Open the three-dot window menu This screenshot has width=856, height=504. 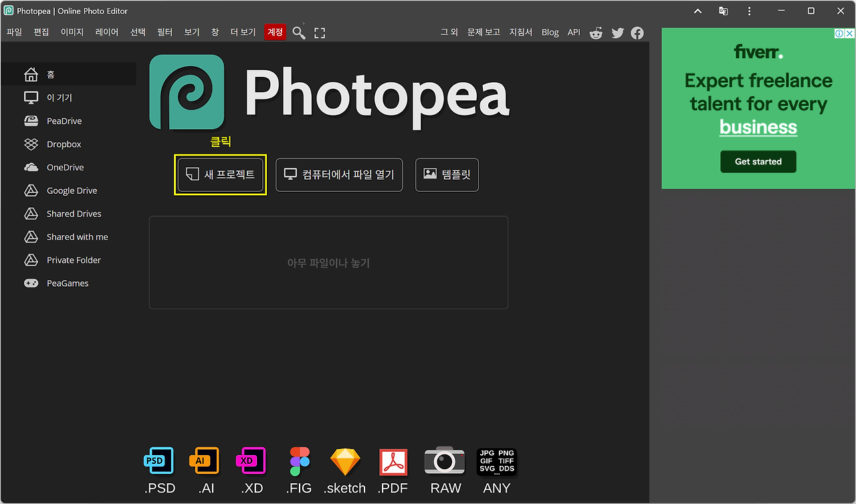[750, 11]
